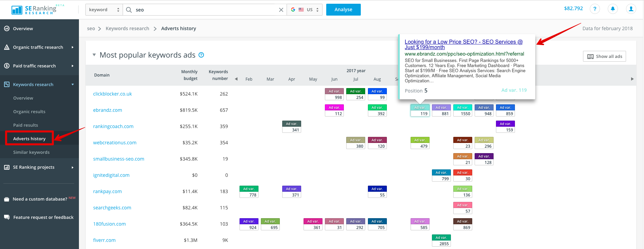644x249 pixels.
Task: Navigate timeline to next months arrow
Action: tap(632, 79)
